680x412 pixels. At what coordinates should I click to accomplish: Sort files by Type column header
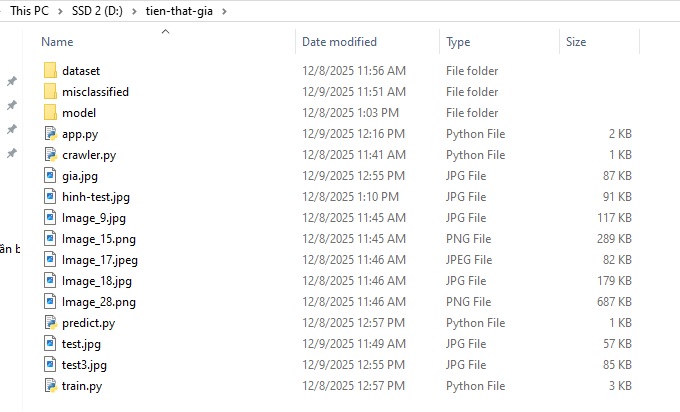pyautogui.click(x=458, y=42)
